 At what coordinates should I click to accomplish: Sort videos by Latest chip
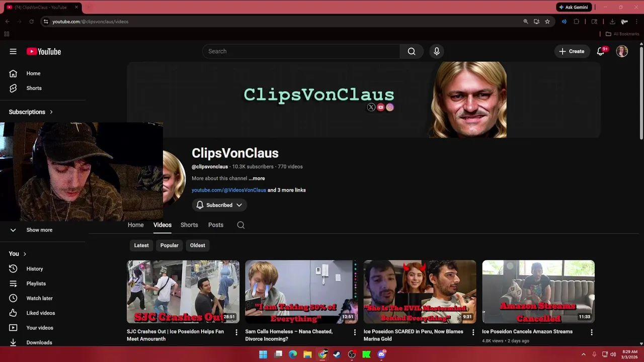click(141, 245)
